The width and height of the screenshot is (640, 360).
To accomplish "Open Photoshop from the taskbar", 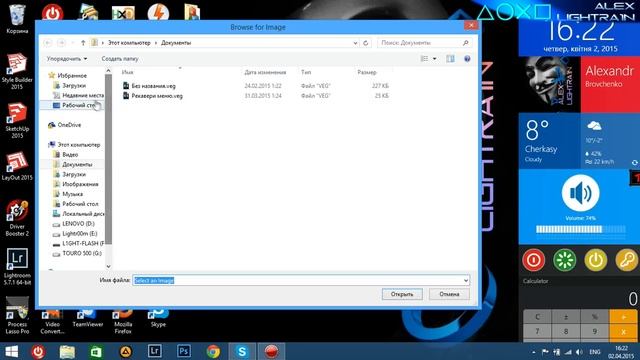I will (x=184, y=351).
